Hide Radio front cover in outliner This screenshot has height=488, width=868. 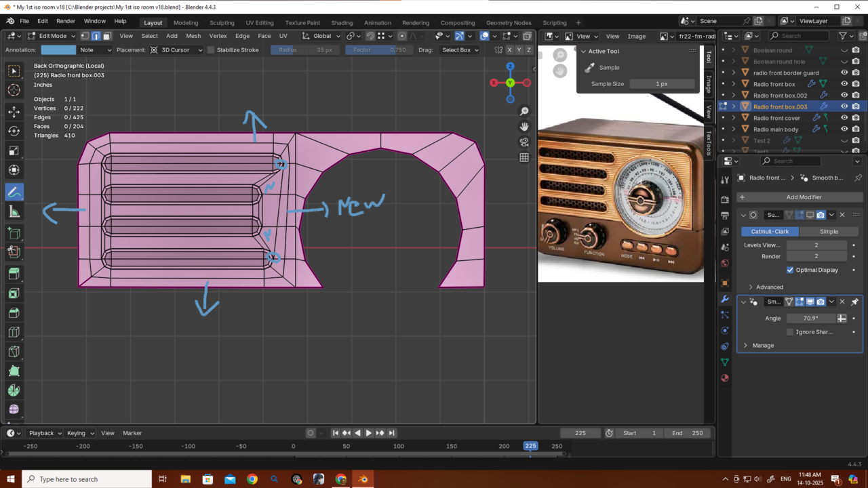pos(844,118)
